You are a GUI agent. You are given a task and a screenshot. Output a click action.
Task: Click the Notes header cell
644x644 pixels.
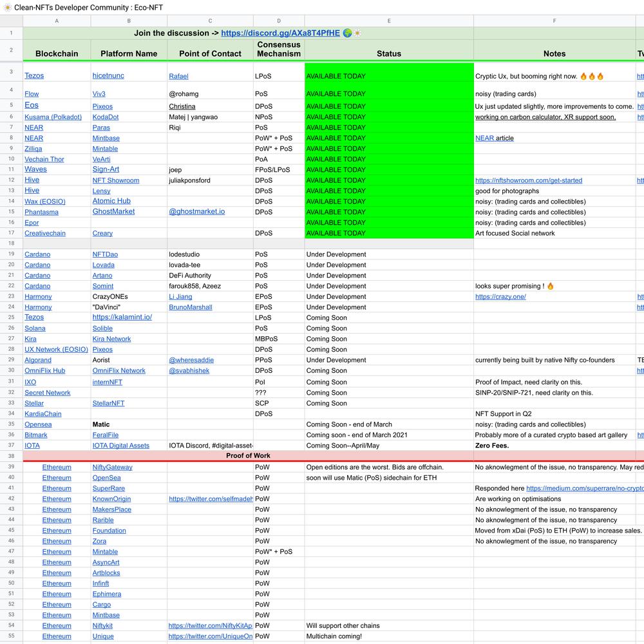tap(554, 50)
